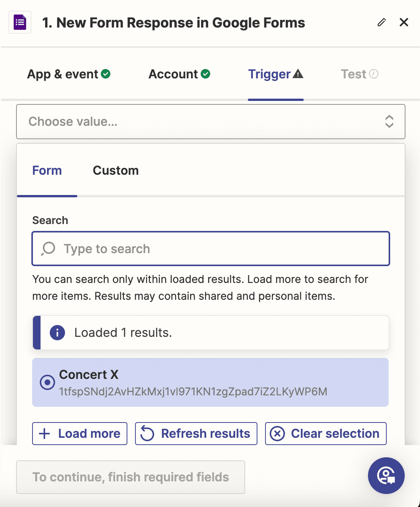Click the green check beside Account
Image resolution: width=420 pixels, height=507 pixels.
pyautogui.click(x=205, y=74)
